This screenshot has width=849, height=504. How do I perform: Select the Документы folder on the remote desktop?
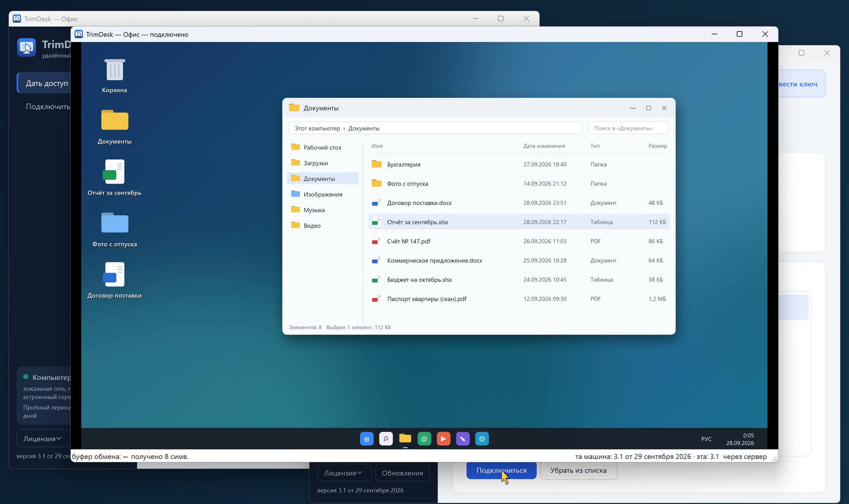(x=115, y=127)
